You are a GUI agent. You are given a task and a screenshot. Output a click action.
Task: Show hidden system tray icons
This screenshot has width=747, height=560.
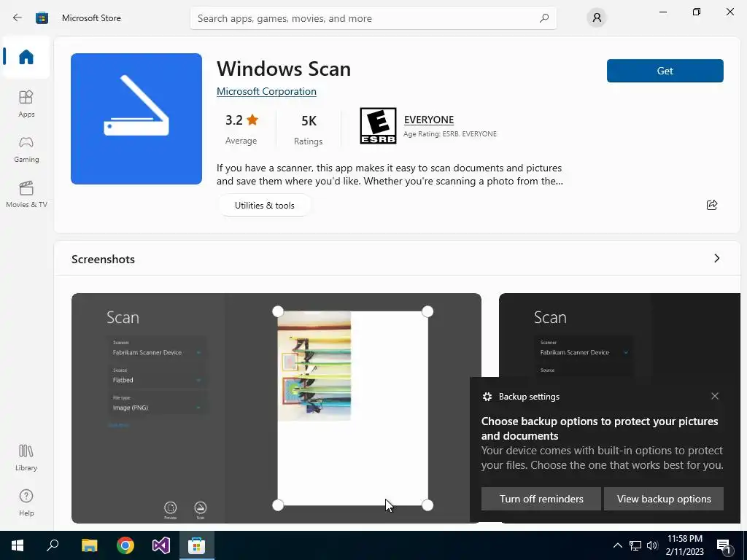pos(617,545)
